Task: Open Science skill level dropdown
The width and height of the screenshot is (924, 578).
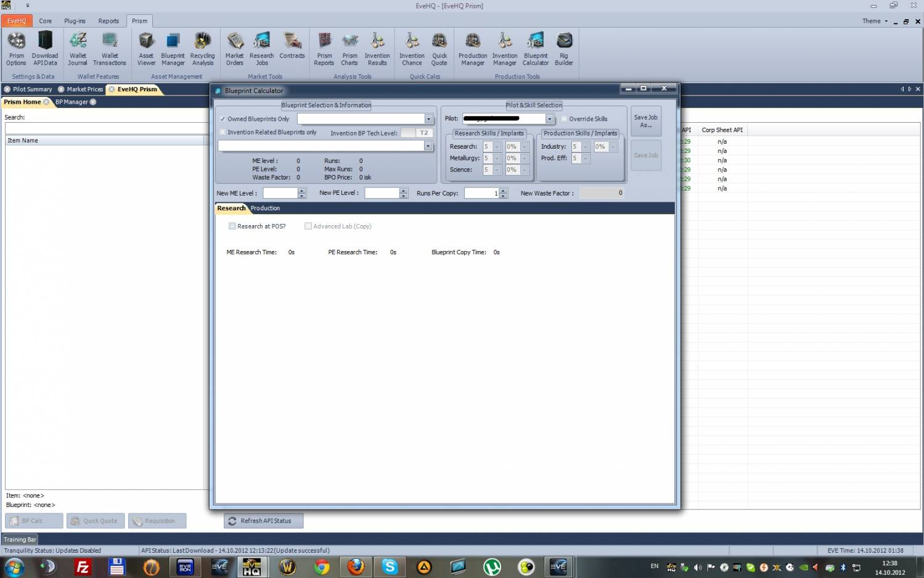Action: pos(497,170)
